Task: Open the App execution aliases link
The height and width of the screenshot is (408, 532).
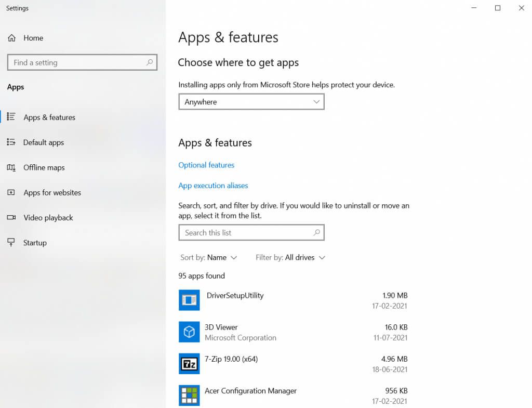Action: click(213, 186)
